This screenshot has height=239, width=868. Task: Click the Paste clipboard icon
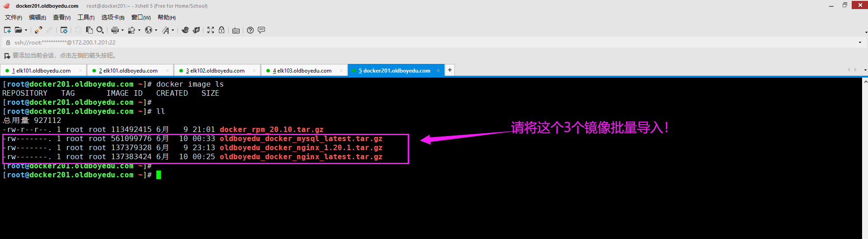pos(89,30)
